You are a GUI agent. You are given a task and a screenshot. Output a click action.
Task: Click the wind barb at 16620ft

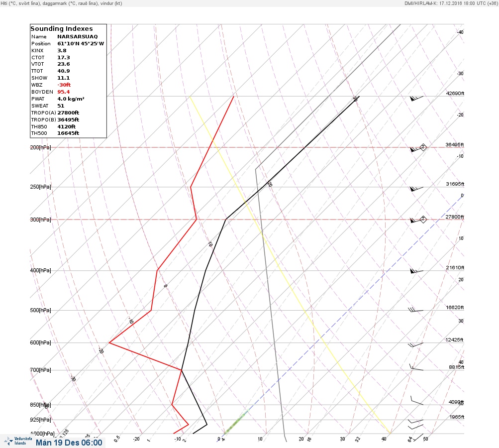(415, 310)
